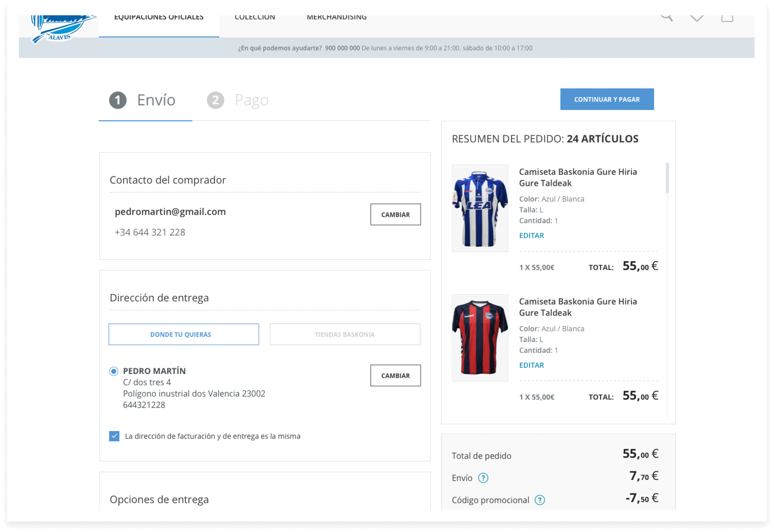The width and height of the screenshot is (774, 532).
Task: Select phone number +34 644 321 228
Action: click(x=150, y=232)
